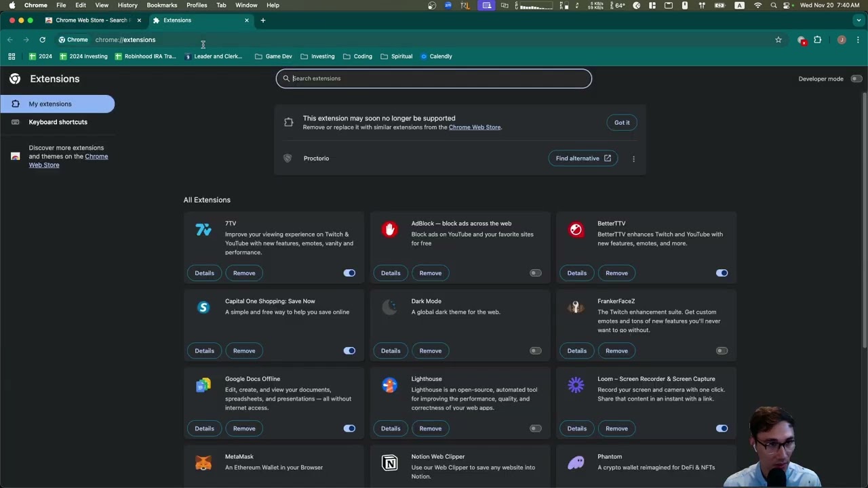This screenshot has height=488, width=868.
Task: Disable the BetterTTV extension toggle
Action: click(x=722, y=273)
